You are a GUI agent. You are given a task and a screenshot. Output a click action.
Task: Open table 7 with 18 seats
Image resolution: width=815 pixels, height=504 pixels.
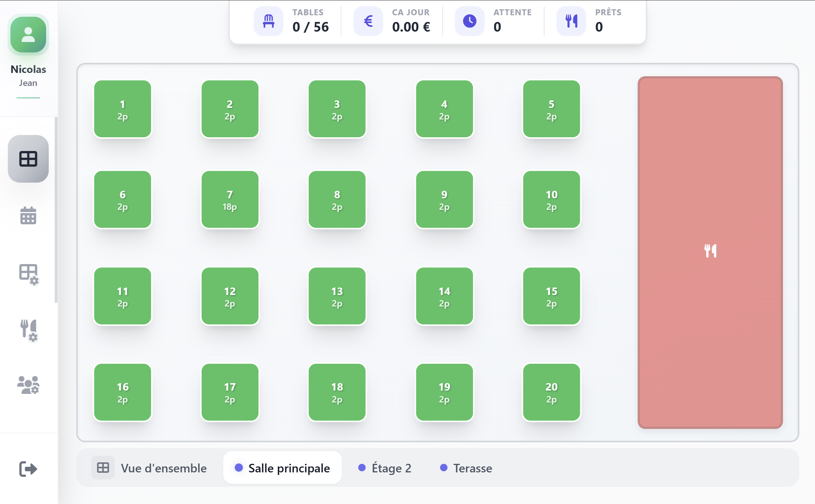pos(230,199)
